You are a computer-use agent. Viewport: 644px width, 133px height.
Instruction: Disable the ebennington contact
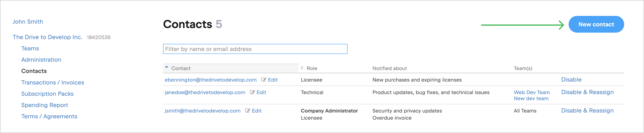(x=571, y=80)
